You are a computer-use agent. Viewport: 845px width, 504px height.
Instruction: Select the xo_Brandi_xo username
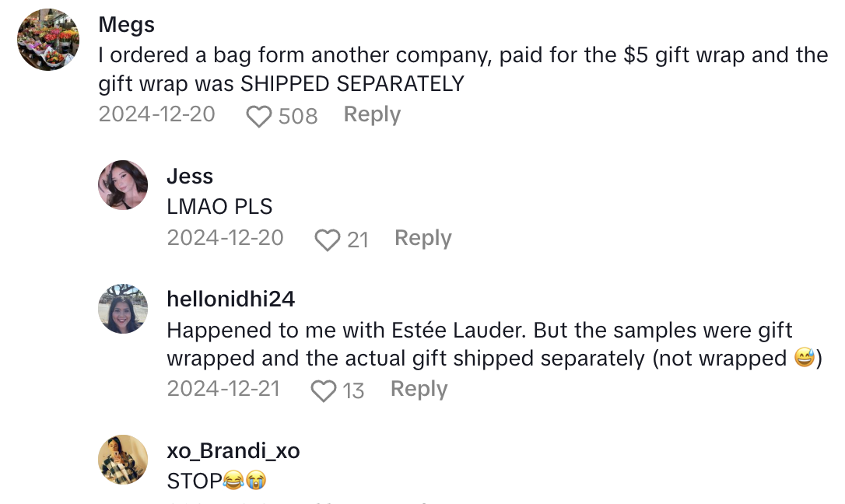coord(233,450)
